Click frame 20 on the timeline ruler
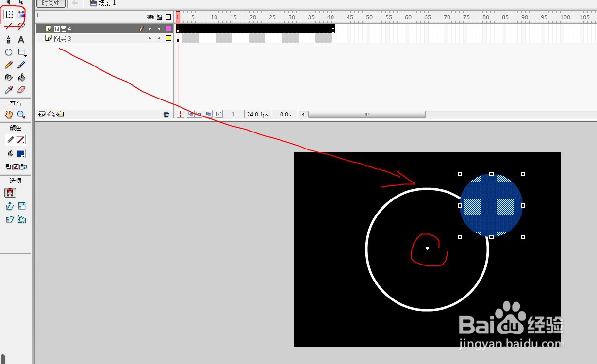 point(253,17)
